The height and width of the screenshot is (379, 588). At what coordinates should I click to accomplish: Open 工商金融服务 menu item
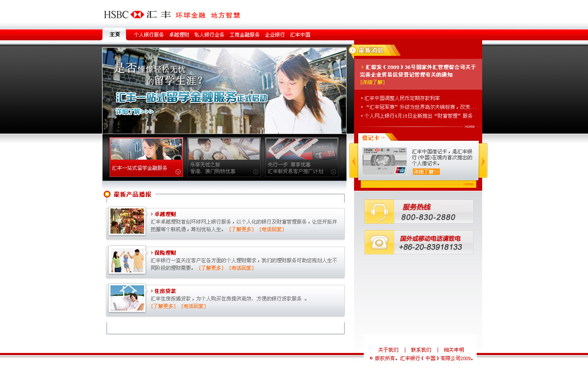(244, 35)
